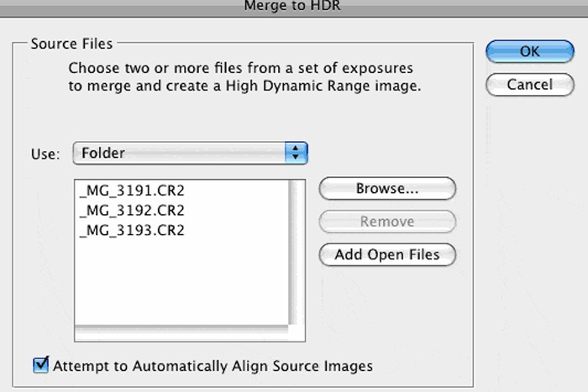Screen dimensions: 588x392
Task: Uncheck the automatic align source images checkbox
Action: point(40,365)
